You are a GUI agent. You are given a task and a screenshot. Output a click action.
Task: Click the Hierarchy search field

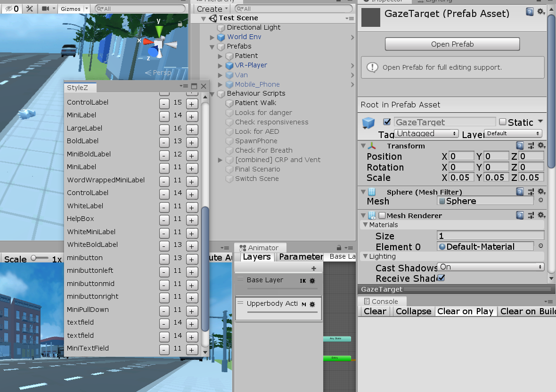[294, 8]
